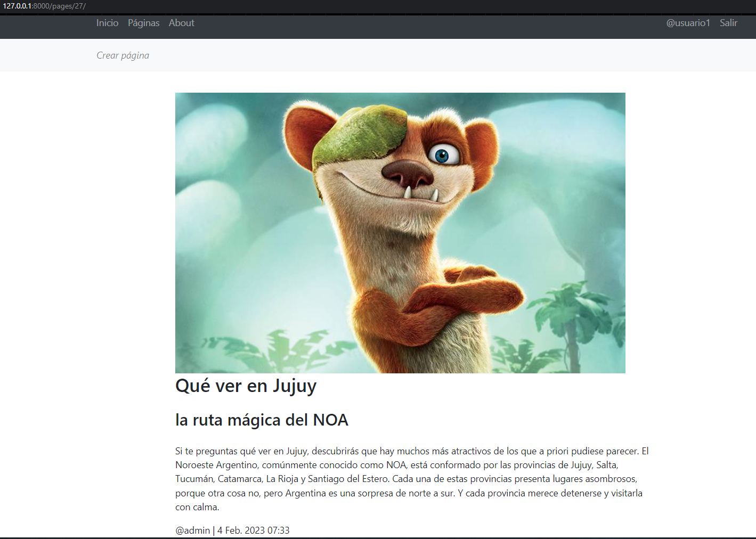This screenshot has width=756, height=539.
Task: Open the @usuario1 profile link
Action: click(688, 23)
